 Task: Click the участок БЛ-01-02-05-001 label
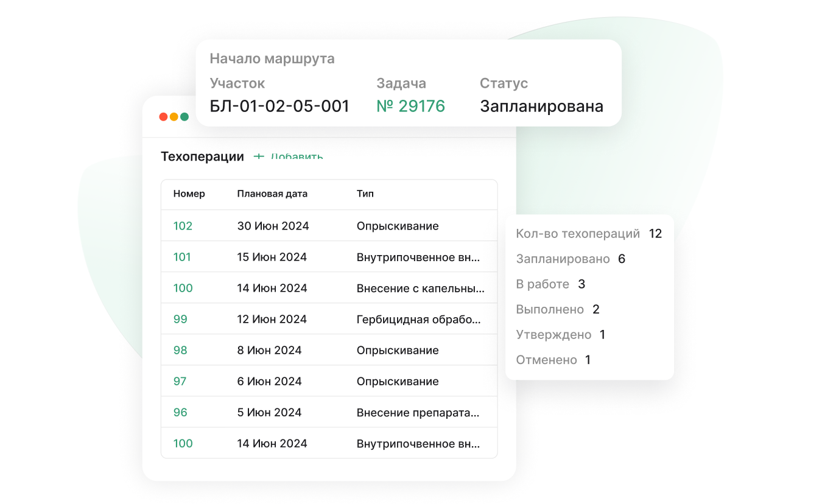point(280,106)
